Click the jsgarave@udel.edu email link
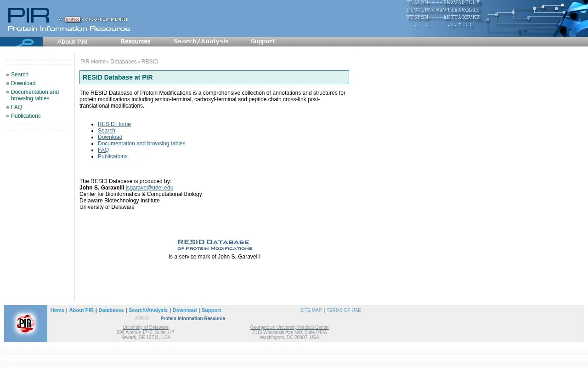588x368 pixels. tap(149, 188)
